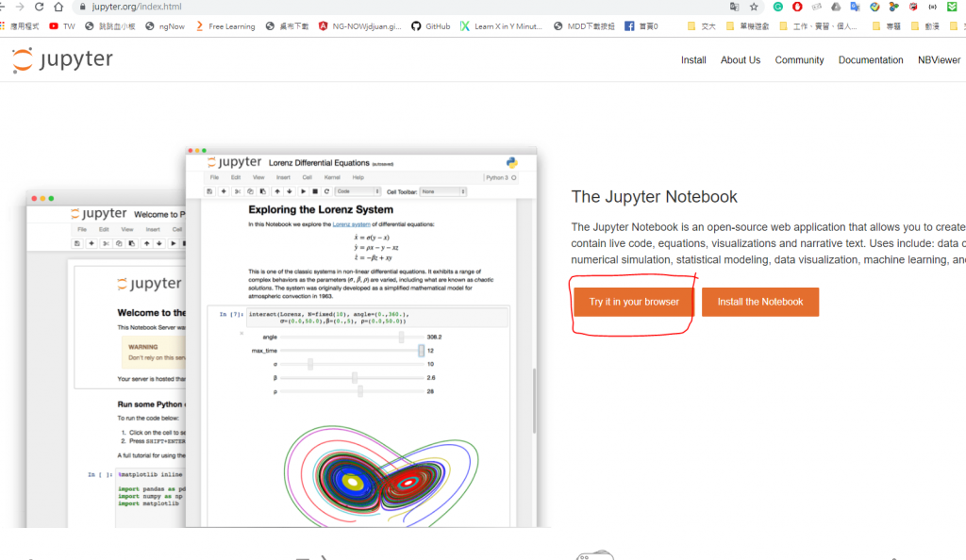Image resolution: width=966 pixels, height=560 pixels.
Task: Reload the Jupyter page
Action: (x=39, y=7)
